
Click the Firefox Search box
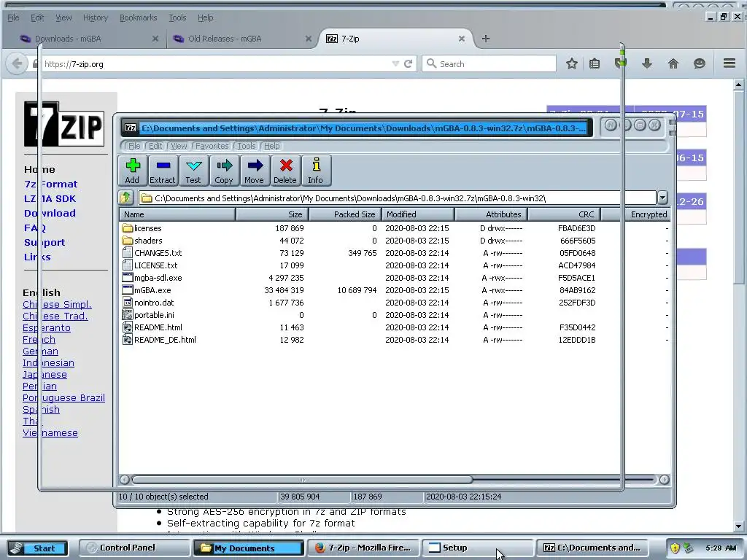(x=489, y=64)
